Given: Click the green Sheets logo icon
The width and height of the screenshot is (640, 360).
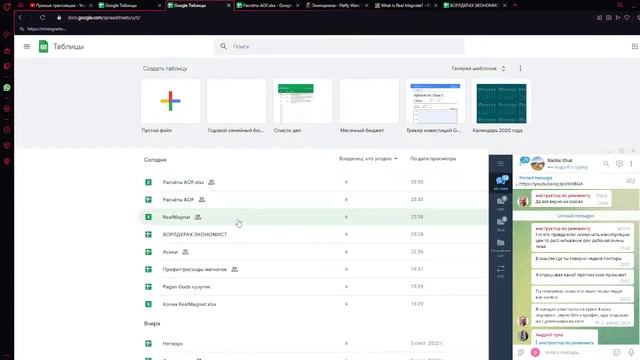Looking at the screenshot, I should coord(43,47).
